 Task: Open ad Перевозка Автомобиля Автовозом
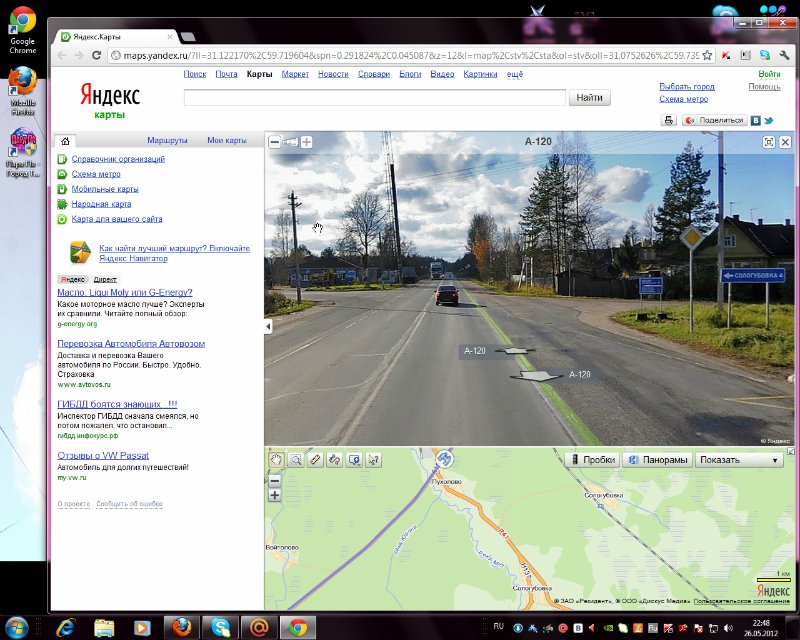[x=131, y=343]
